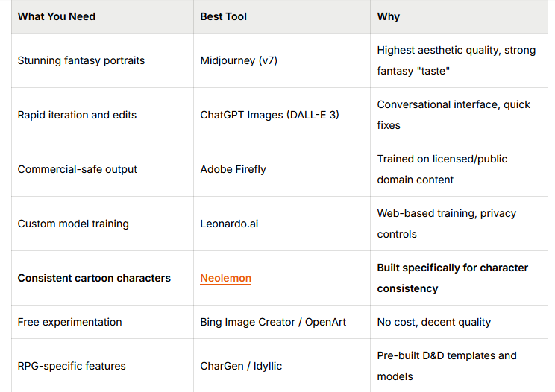The height and width of the screenshot is (392, 555).
Task: Click the "What You Need" column header
Action: (x=57, y=16)
